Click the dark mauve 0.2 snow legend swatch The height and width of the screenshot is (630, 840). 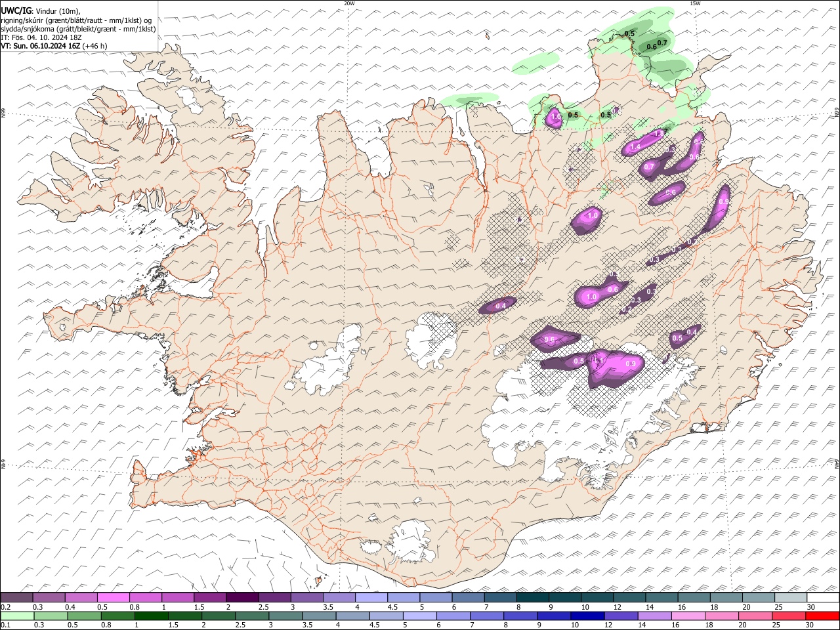tap(16, 598)
